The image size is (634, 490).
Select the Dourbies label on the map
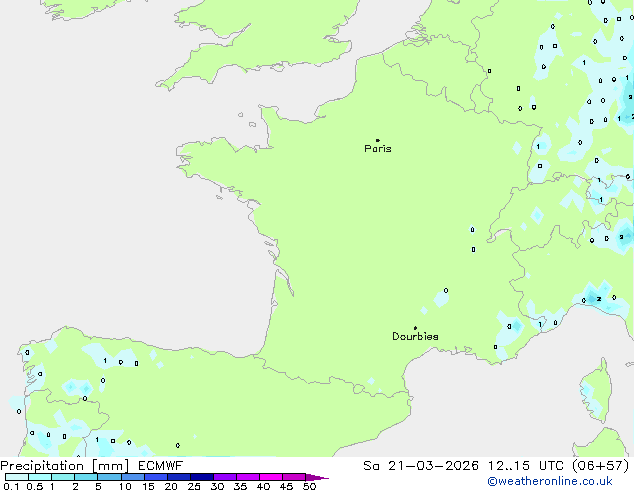415,337
